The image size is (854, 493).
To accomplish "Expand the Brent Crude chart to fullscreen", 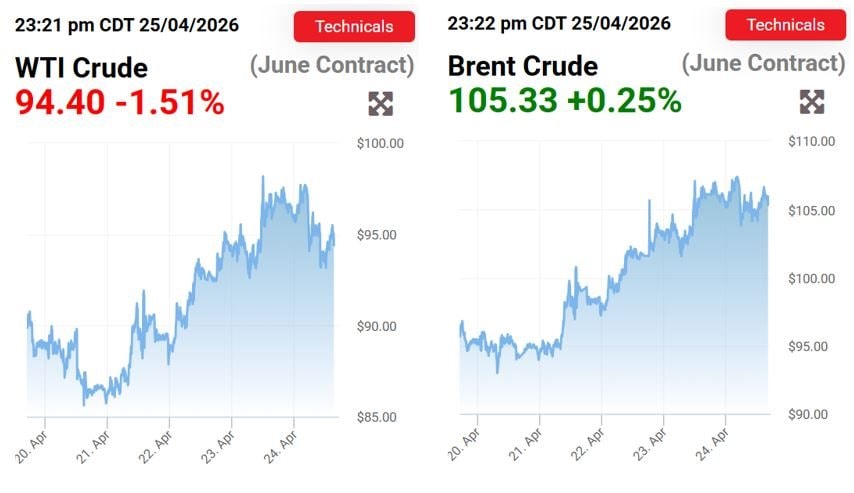I will coord(812,101).
